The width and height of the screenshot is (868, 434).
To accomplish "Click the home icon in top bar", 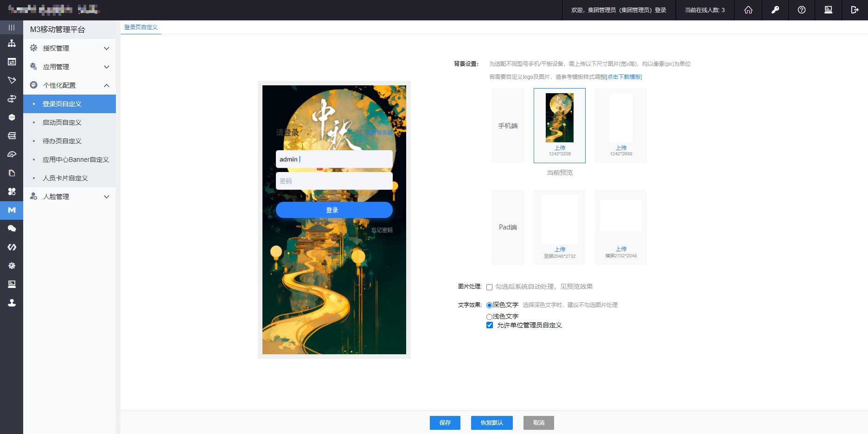I will [x=748, y=10].
